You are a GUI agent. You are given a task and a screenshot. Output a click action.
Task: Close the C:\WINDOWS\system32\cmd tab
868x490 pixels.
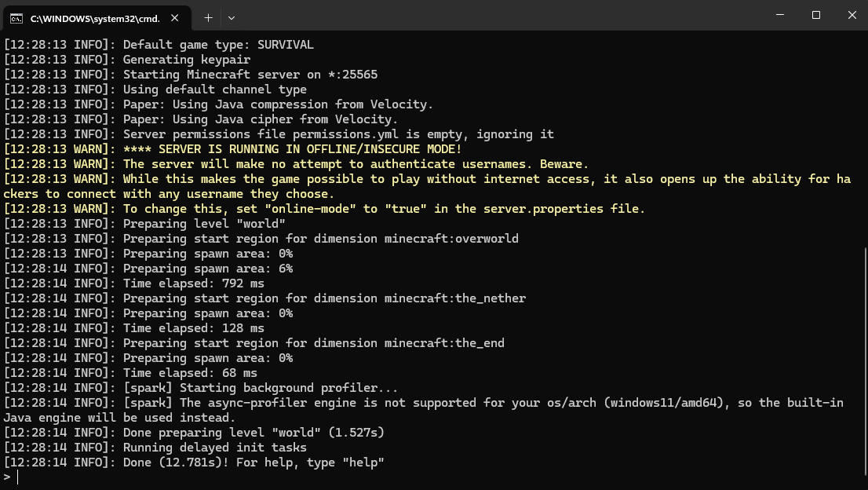(x=175, y=18)
